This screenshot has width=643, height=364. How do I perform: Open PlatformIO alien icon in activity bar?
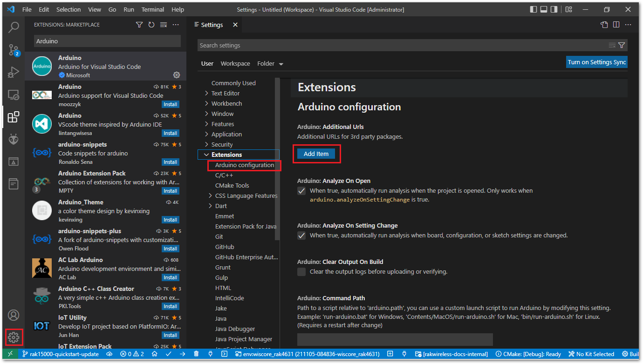(14, 139)
